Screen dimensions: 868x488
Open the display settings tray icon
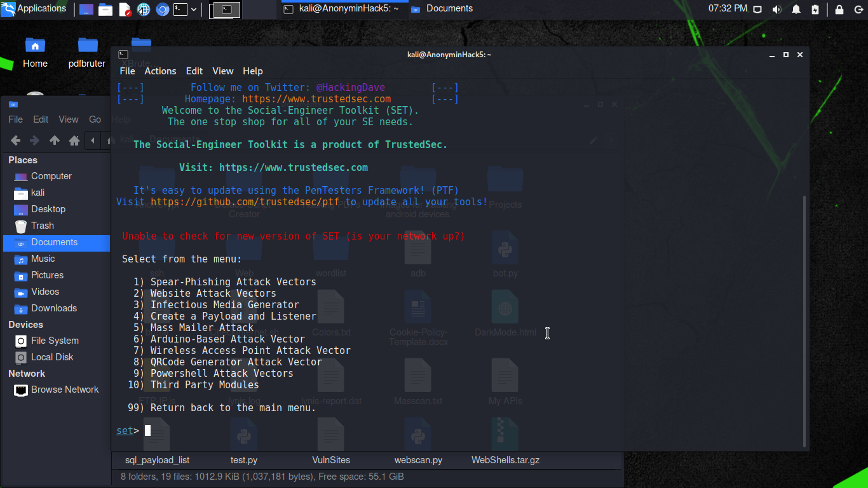pyautogui.click(x=757, y=10)
